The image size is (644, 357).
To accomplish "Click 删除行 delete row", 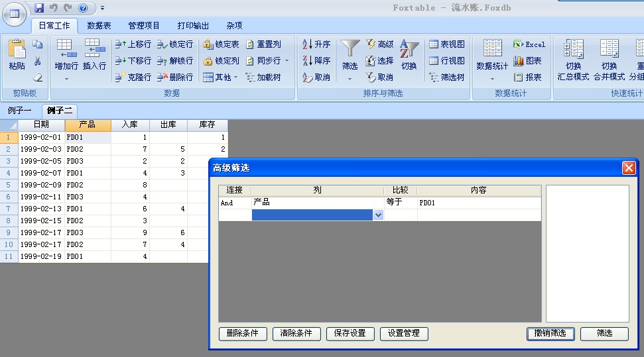I will tap(174, 77).
